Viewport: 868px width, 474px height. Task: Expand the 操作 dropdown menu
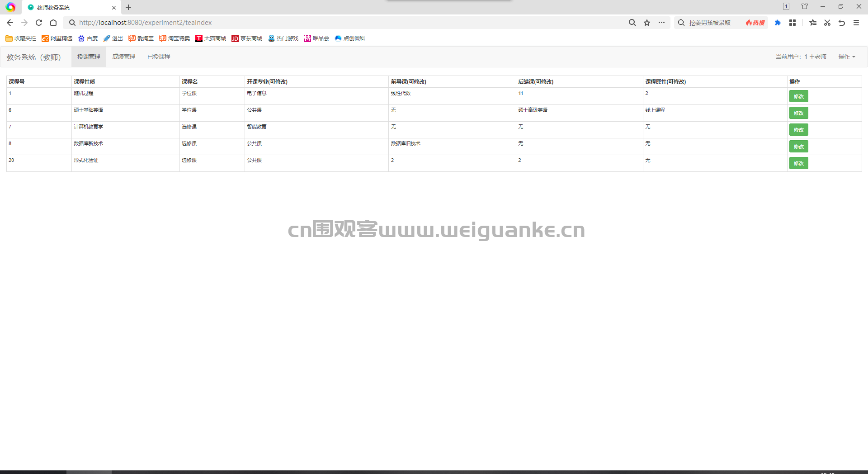847,57
